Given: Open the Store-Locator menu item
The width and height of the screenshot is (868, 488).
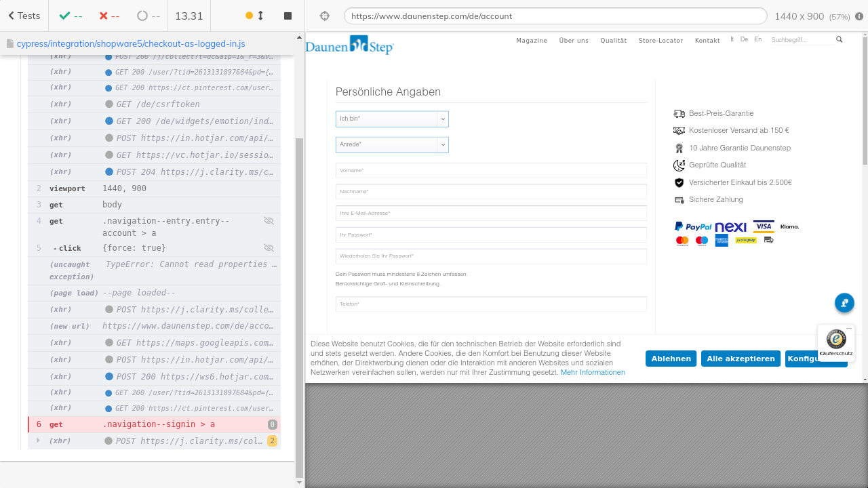Looking at the screenshot, I should (x=660, y=41).
